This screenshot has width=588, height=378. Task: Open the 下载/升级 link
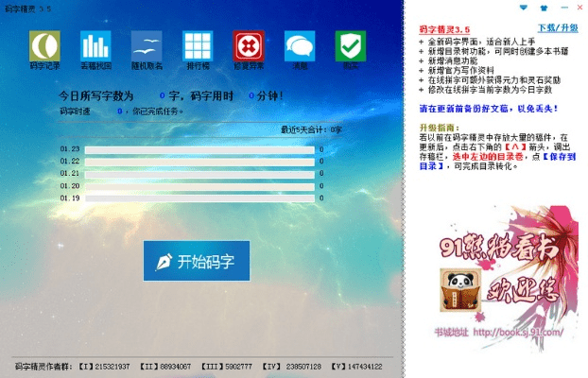point(558,27)
